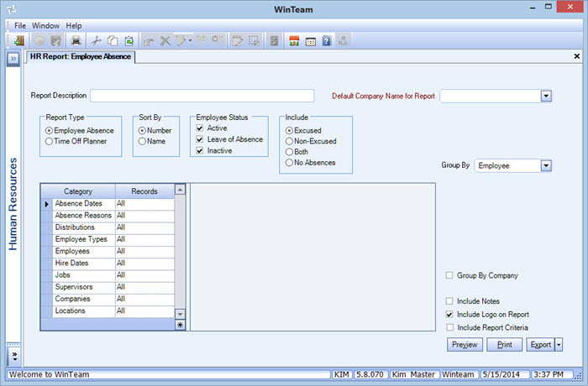This screenshot has height=386, width=588.
Task: Click the Cut scissors icon
Action: click(x=97, y=41)
